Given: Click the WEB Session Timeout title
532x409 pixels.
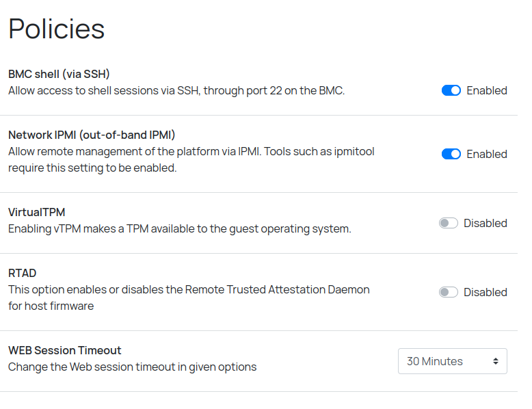Looking at the screenshot, I should 64,350.
